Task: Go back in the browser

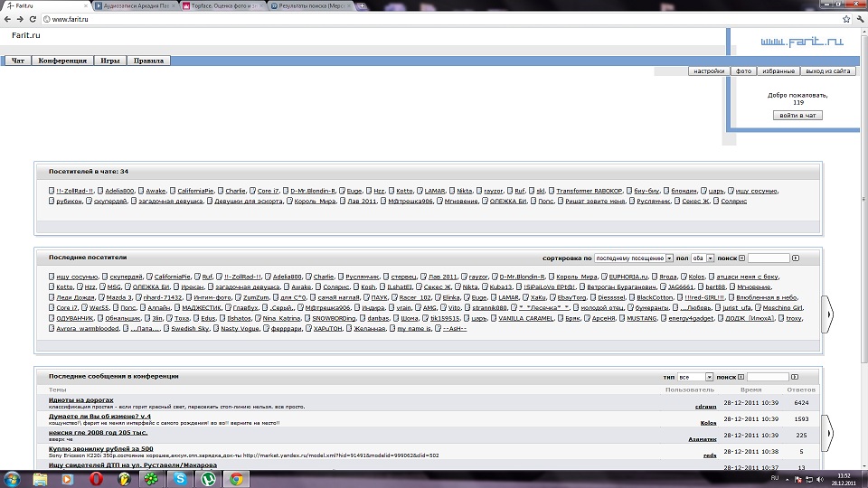Action: click(x=7, y=19)
